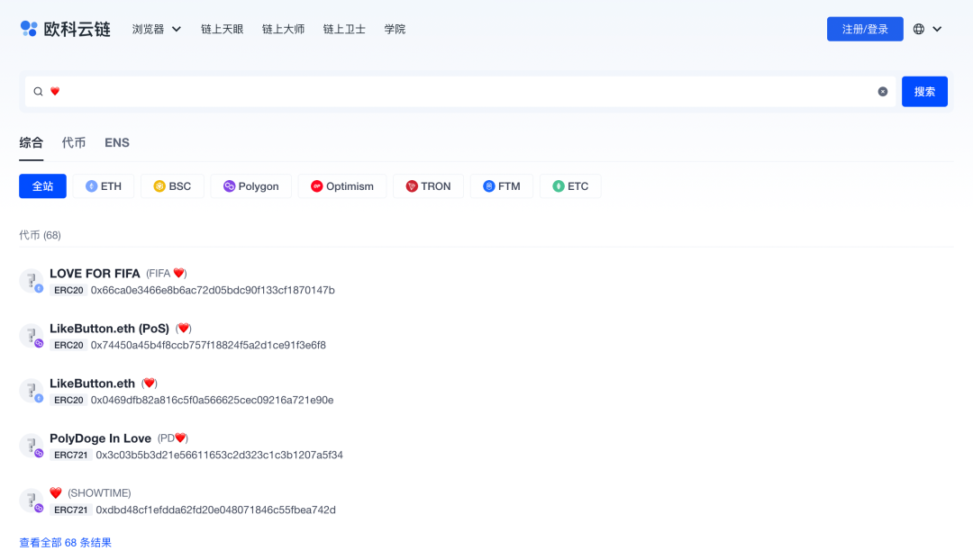
Task: Click the 注册/登录 button
Action: tap(865, 29)
